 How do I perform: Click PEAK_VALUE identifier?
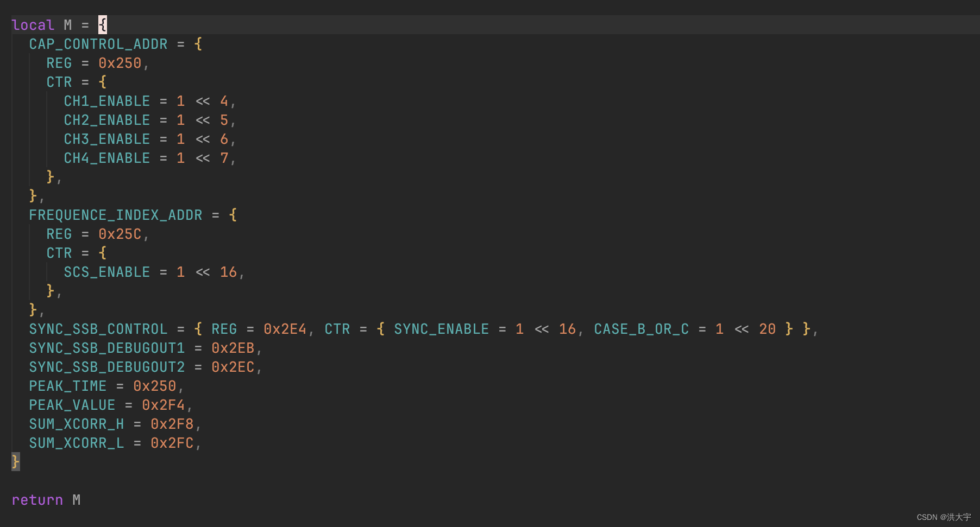pos(72,405)
